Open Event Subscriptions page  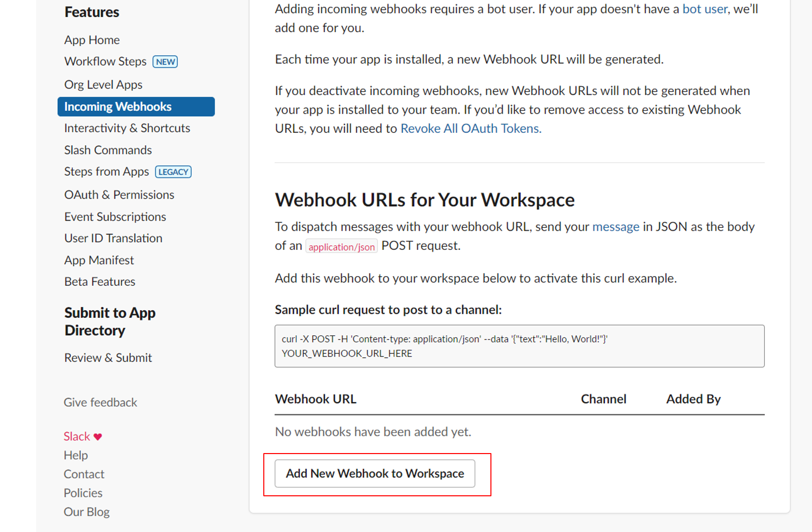tap(115, 217)
